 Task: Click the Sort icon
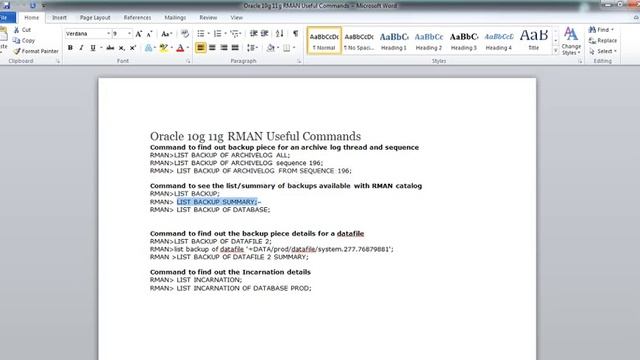pos(280,33)
